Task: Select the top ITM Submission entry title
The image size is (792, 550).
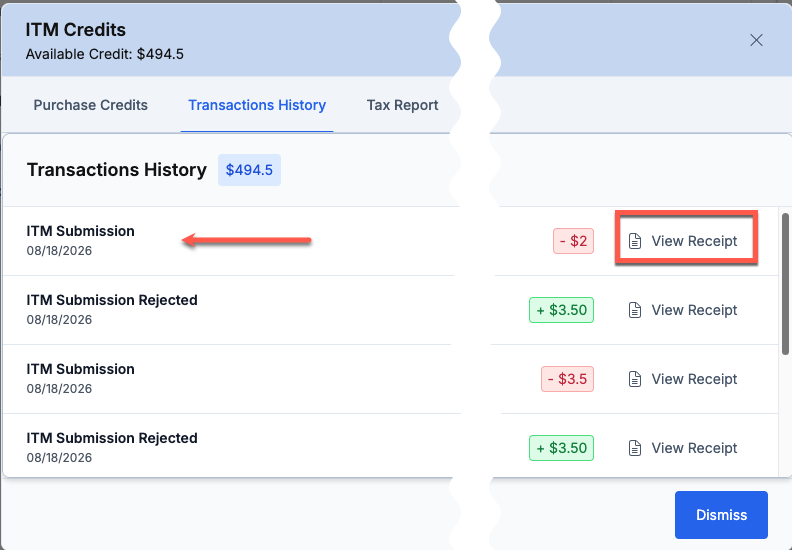Action: (80, 231)
